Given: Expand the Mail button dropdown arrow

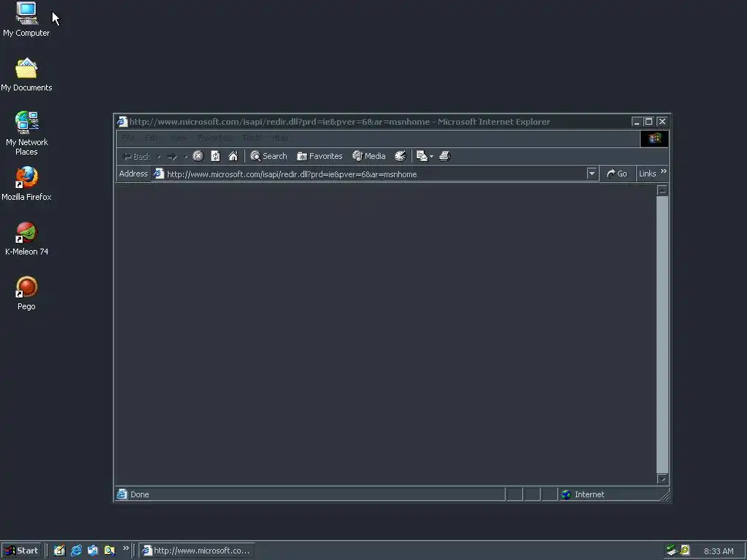Looking at the screenshot, I should (x=432, y=156).
